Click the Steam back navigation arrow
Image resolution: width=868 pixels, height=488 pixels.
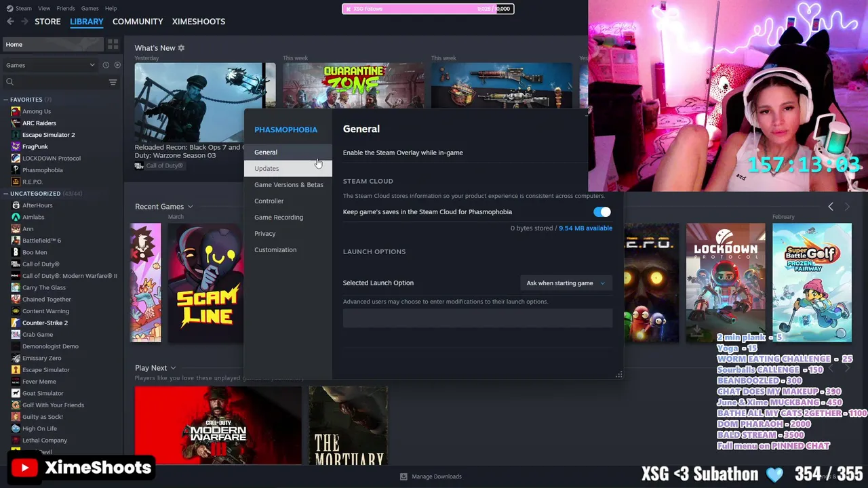(10, 22)
